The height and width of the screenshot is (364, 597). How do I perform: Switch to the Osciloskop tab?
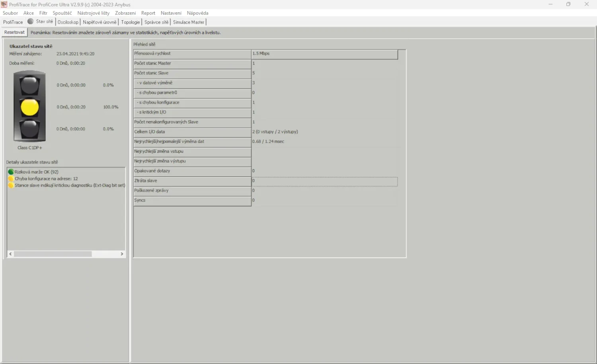[x=68, y=22]
